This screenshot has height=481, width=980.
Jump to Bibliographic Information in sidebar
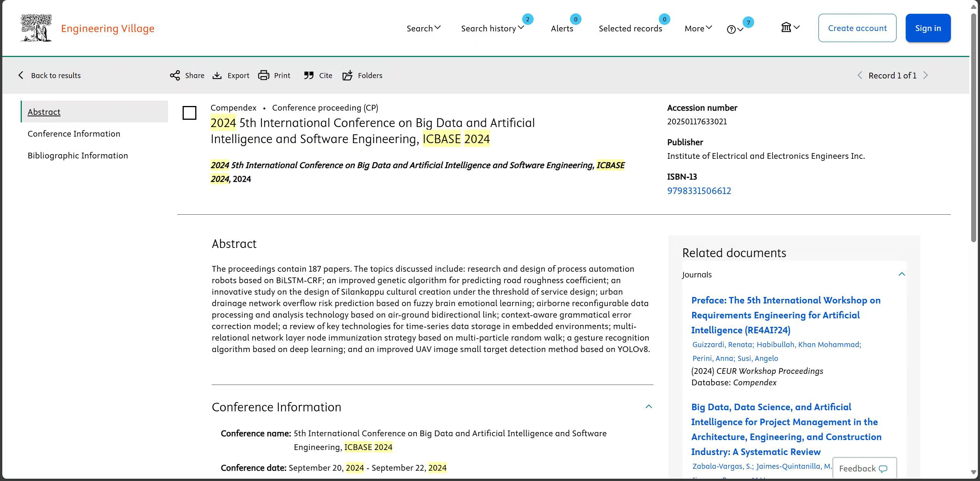click(x=78, y=155)
